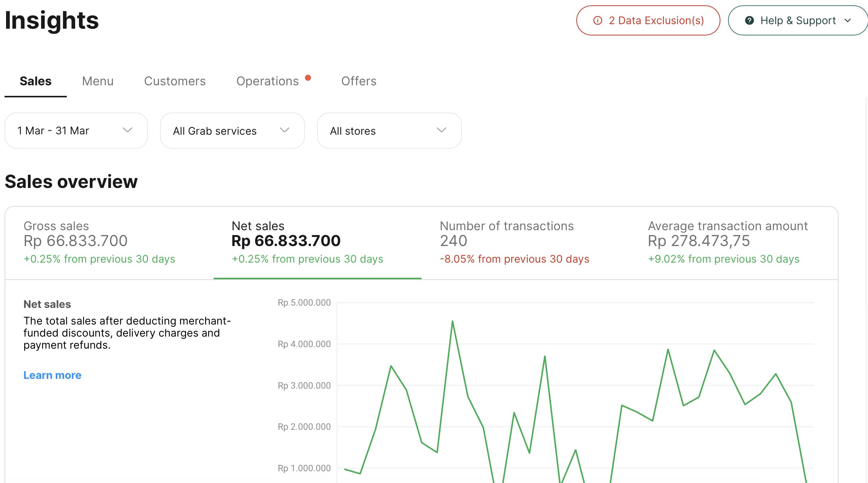This screenshot has width=868, height=483.
Task: Click the Rp 2.000.000 axis label
Action: (x=304, y=427)
